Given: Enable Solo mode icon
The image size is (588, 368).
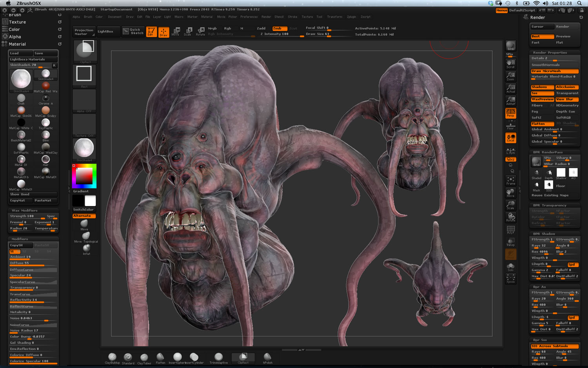Looking at the screenshot, I should 510,267.
